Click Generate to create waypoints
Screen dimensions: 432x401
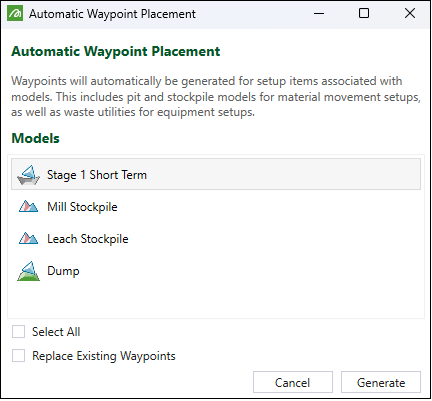click(381, 382)
